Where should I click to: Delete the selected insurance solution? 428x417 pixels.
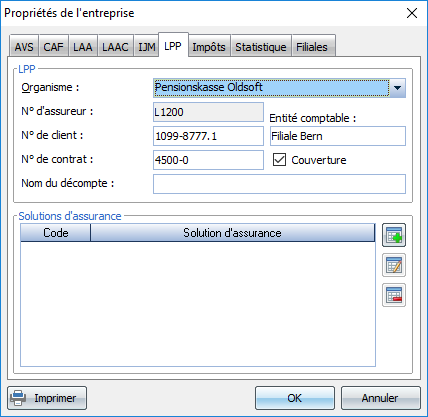pos(394,295)
